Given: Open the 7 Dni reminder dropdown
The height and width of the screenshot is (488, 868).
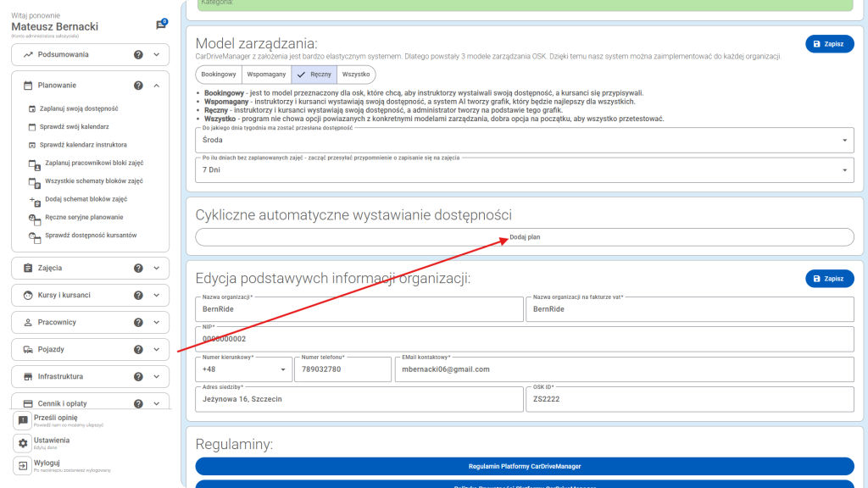Looking at the screenshot, I should [524, 169].
